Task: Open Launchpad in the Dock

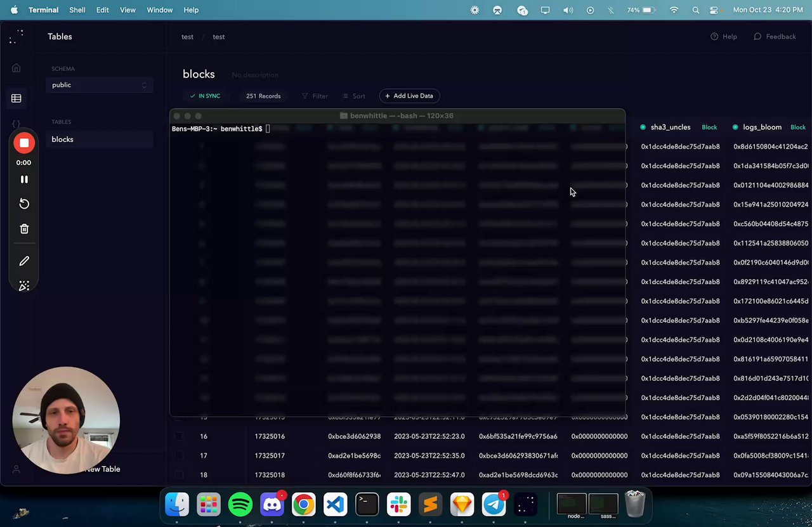Action: 209,504
